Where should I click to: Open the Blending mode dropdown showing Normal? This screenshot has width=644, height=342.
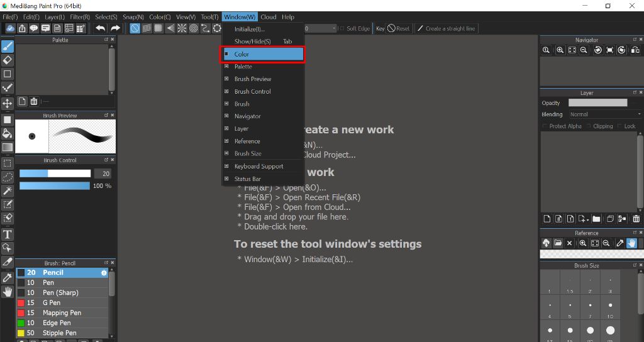pos(604,114)
